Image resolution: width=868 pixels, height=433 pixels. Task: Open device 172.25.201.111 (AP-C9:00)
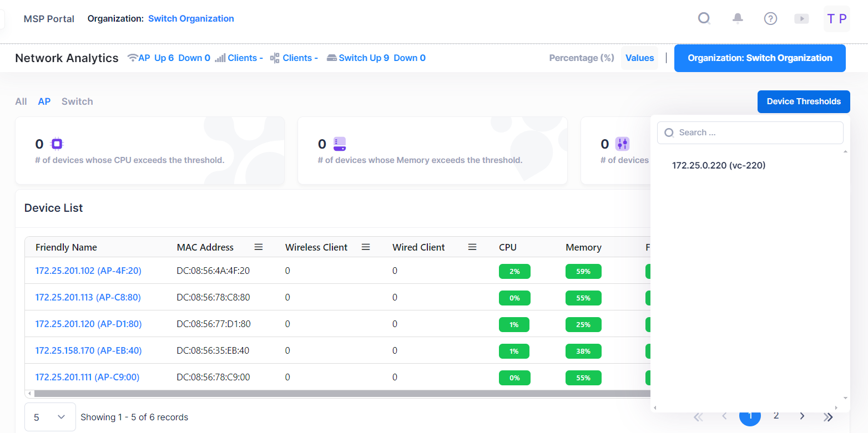click(x=87, y=377)
